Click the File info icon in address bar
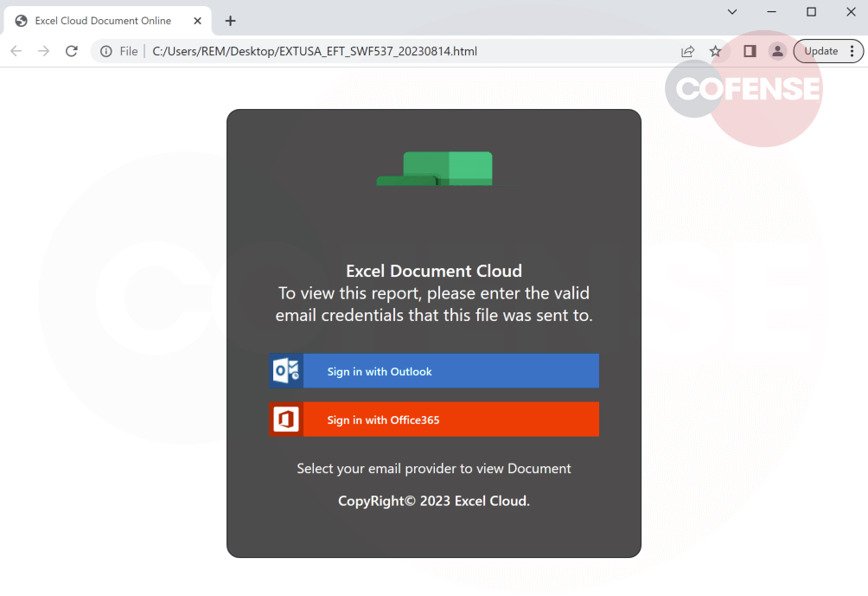 tap(106, 52)
